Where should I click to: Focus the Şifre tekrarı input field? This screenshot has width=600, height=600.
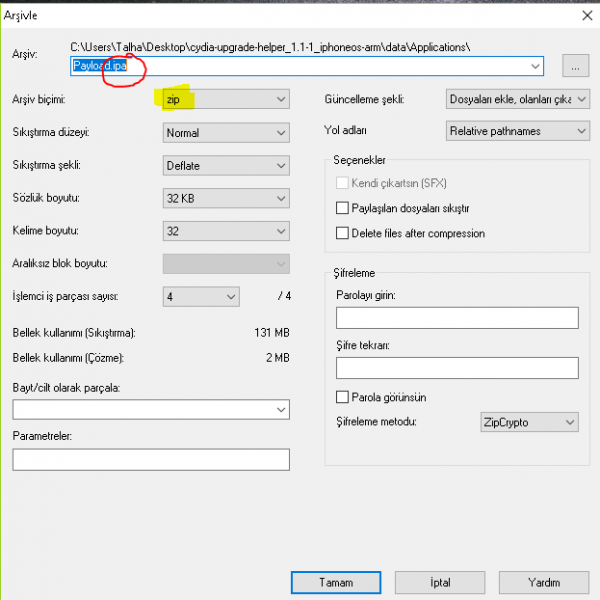[457, 368]
